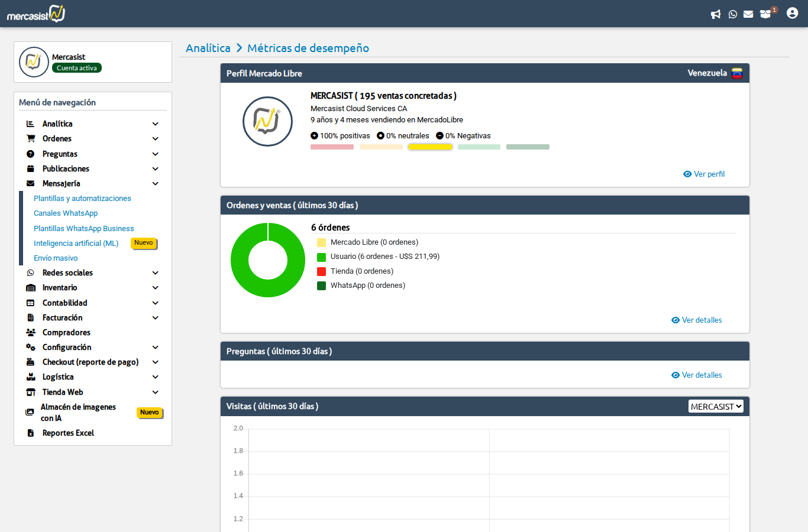Image resolution: width=808 pixels, height=532 pixels.
Task: Click the Mercasist logo in header
Action: 36,14
